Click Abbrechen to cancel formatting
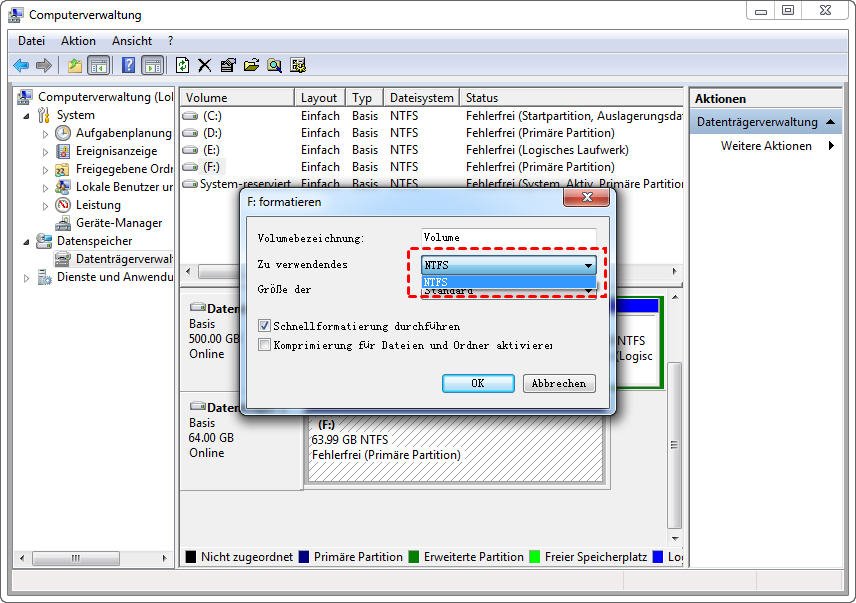Image resolution: width=856 pixels, height=603 pixels. tap(559, 383)
